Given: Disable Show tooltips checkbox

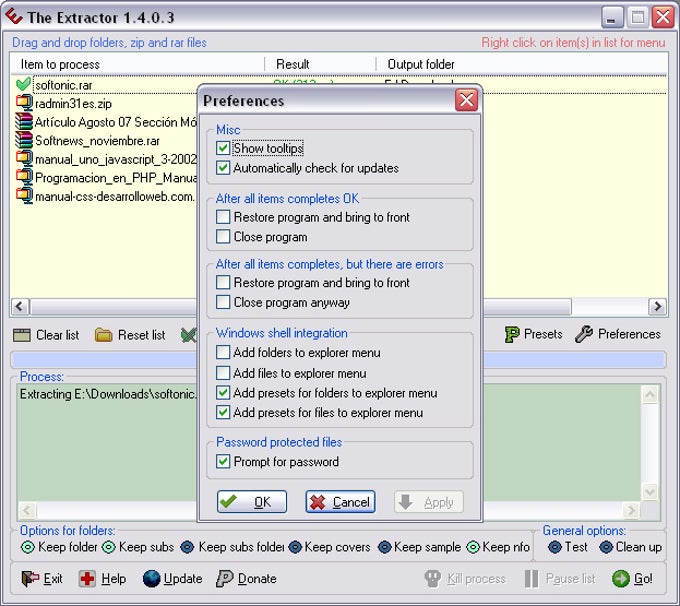Looking at the screenshot, I should pos(223,148).
